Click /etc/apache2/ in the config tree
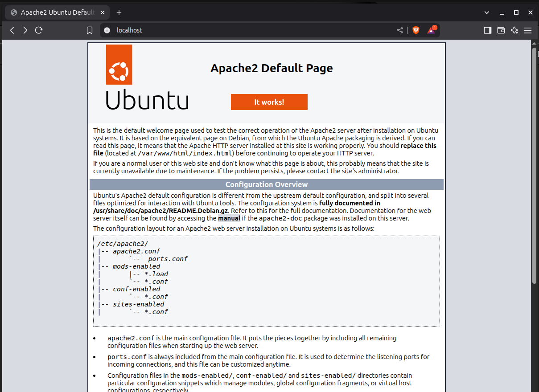 tap(123, 244)
